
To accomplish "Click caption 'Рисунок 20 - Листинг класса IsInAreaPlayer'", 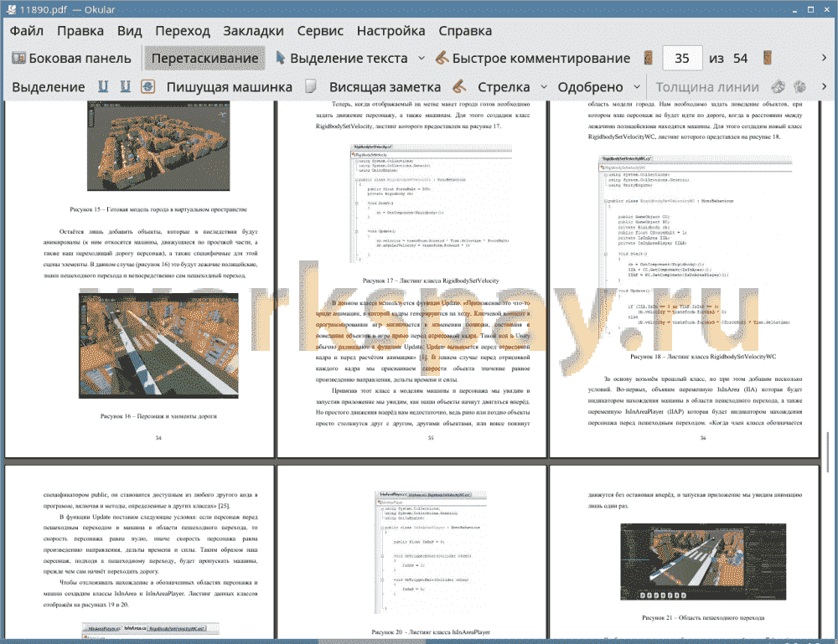I will click(431, 631).
